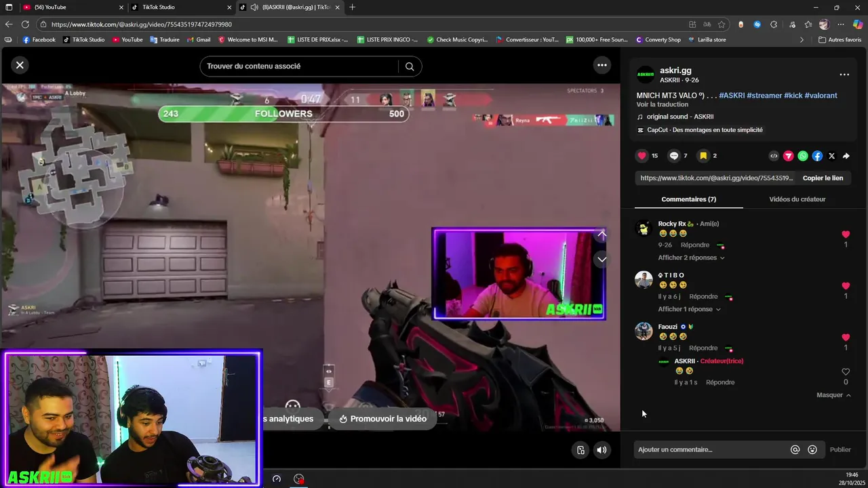Expand bookmarks bar overflow chevron
This screenshot has width=868, height=488.
(x=802, y=40)
